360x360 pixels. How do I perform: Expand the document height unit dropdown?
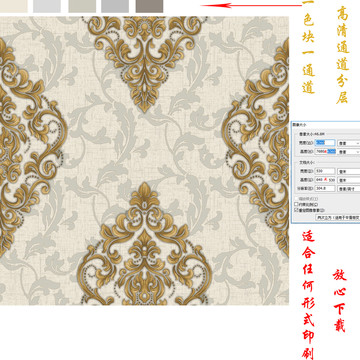(349, 180)
